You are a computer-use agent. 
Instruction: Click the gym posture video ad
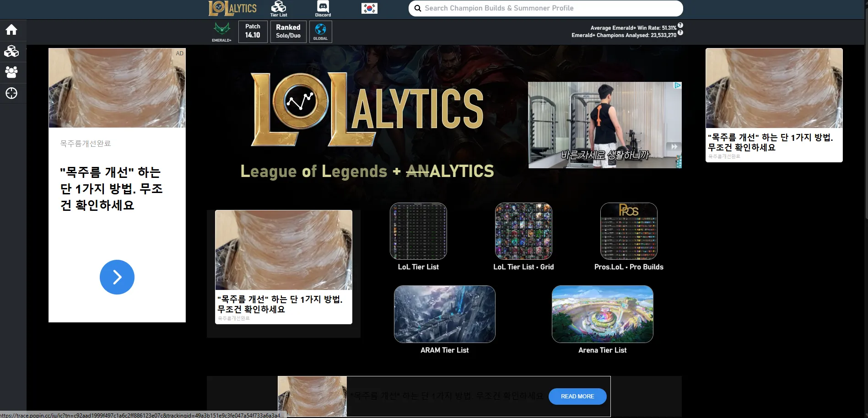tap(605, 125)
